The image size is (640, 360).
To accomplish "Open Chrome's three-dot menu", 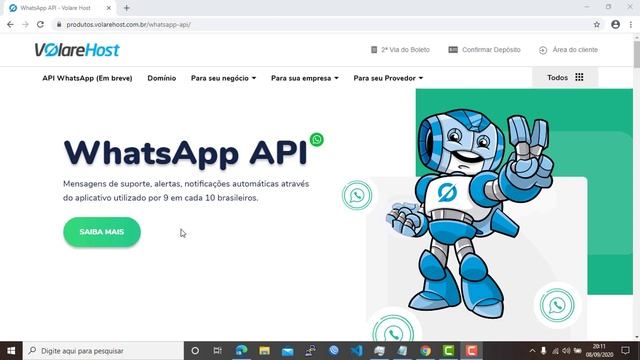I will (631, 24).
